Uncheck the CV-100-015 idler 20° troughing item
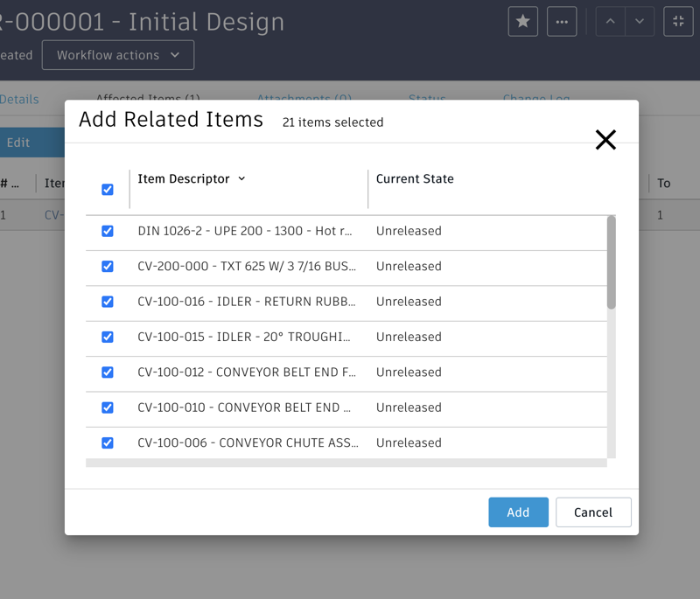The height and width of the screenshot is (599, 700). [x=107, y=337]
